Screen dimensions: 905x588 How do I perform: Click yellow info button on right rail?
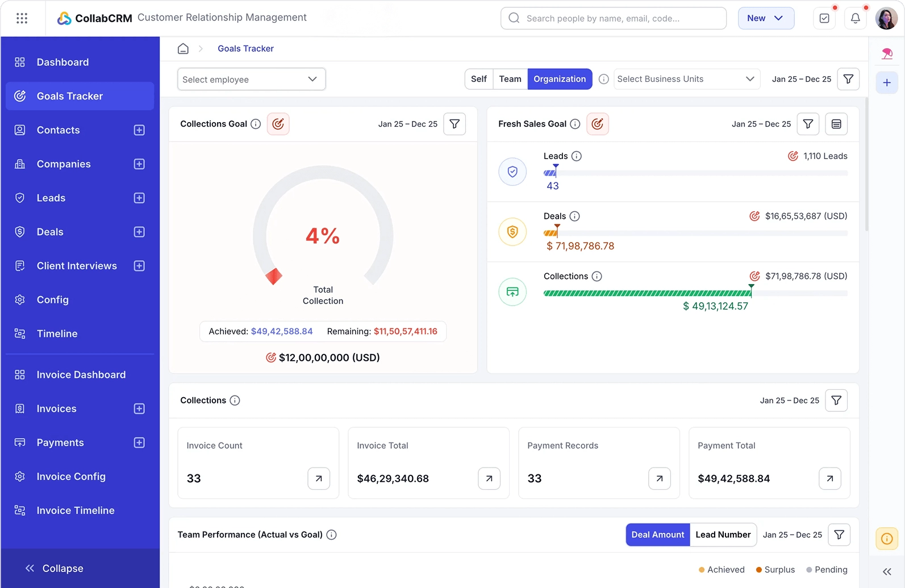click(887, 539)
